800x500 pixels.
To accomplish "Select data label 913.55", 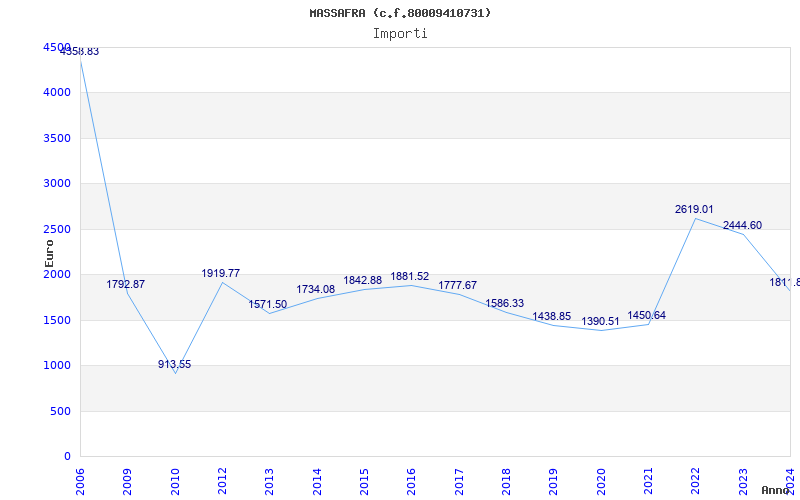I will coord(174,364).
